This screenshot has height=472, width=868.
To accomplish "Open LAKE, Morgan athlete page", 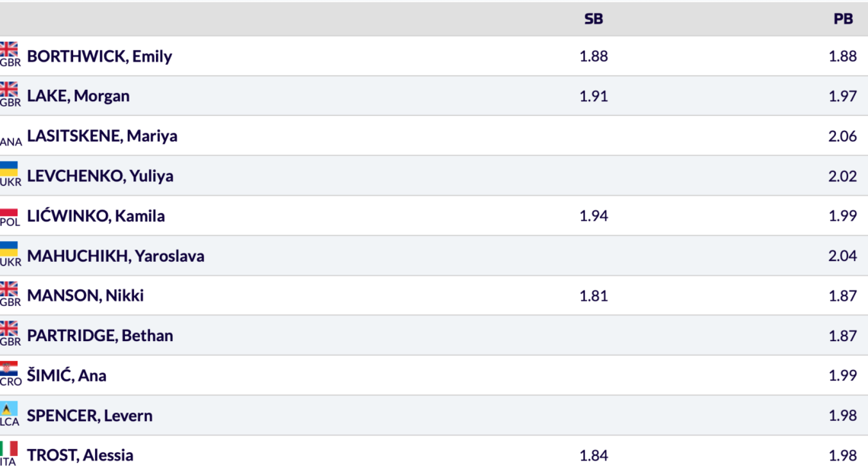I will click(x=78, y=96).
